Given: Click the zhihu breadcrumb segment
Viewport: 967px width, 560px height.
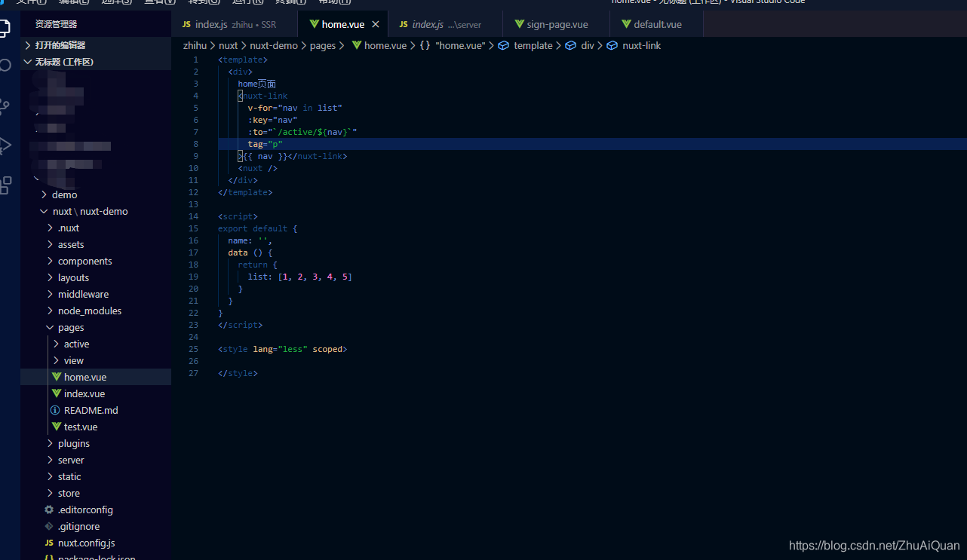Looking at the screenshot, I should click(195, 45).
